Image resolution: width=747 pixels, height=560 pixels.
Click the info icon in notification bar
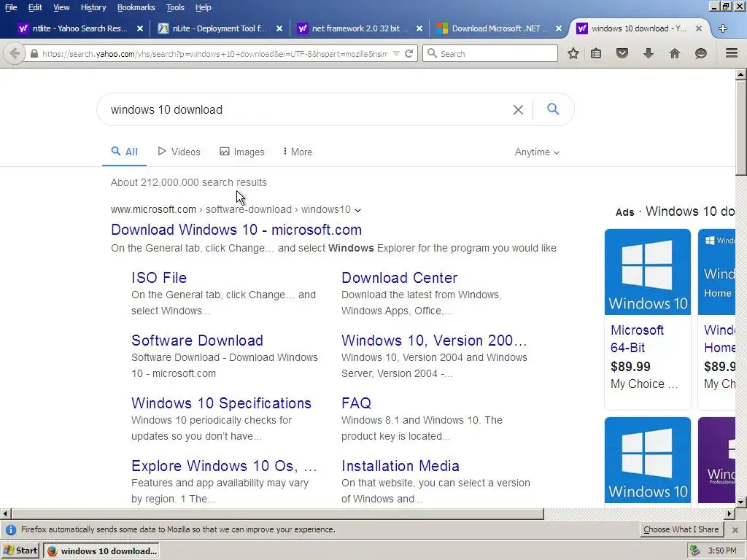click(10, 529)
